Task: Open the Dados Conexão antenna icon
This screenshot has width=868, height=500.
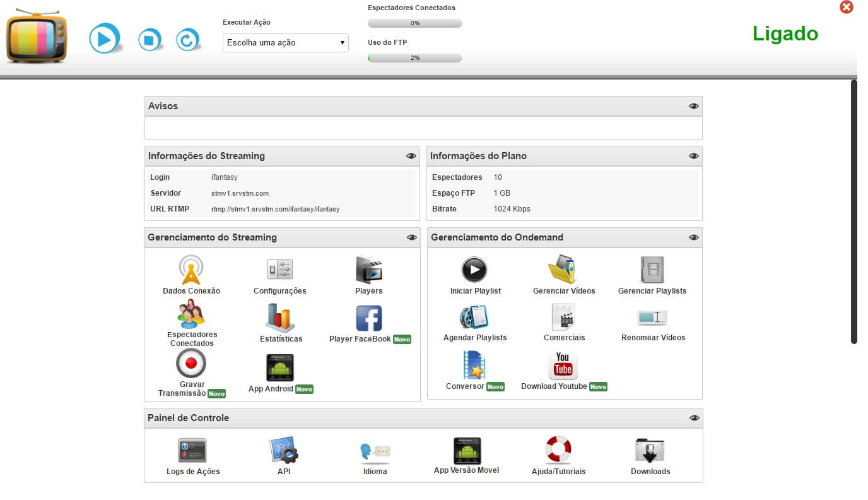Action: tap(191, 270)
